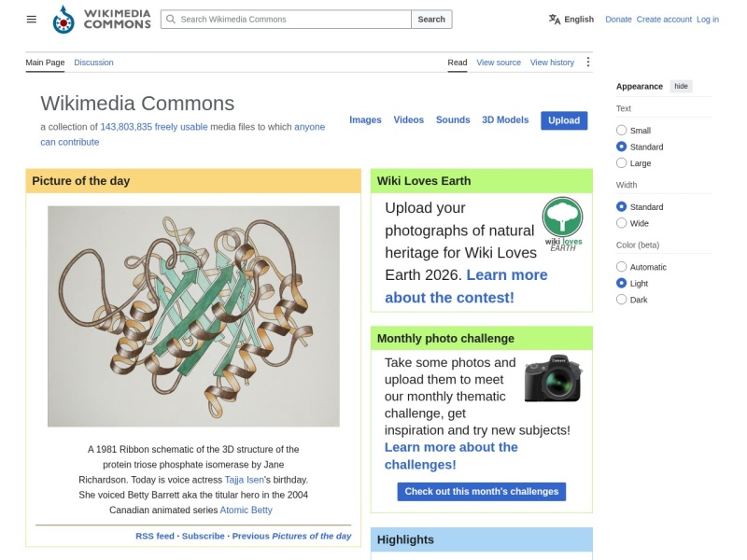Select the Small text size option
Viewport: 747px width, 560px height.
(621, 130)
